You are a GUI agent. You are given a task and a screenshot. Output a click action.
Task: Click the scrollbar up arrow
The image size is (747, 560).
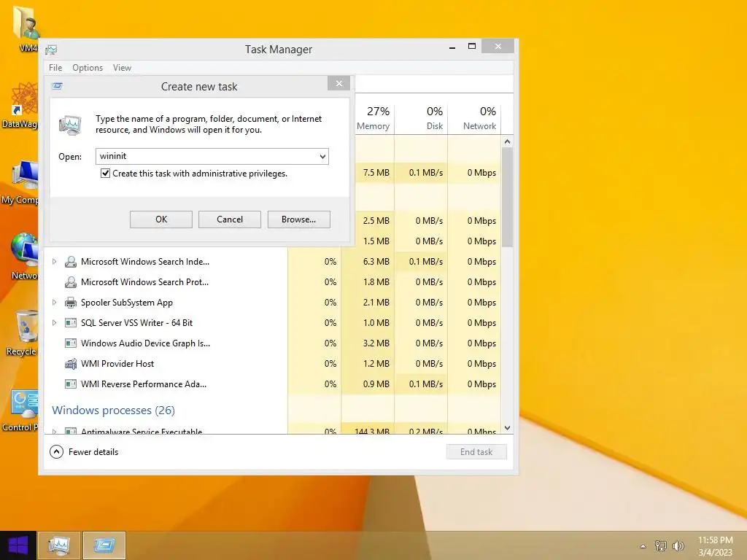[508, 141]
